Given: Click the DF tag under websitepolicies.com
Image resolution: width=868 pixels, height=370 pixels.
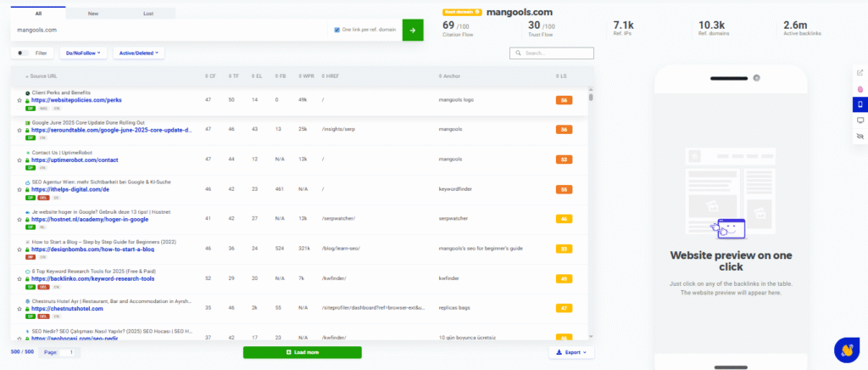Looking at the screenshot, I should coord(31,108).
